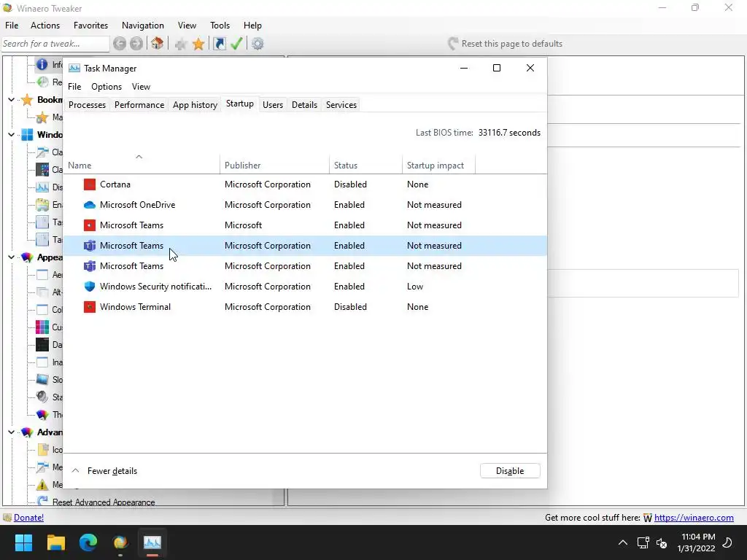Click the Cortana startup item icon
Image resolution: width=747 pixels, height=560 pixels.
click(x=90, y=184)
